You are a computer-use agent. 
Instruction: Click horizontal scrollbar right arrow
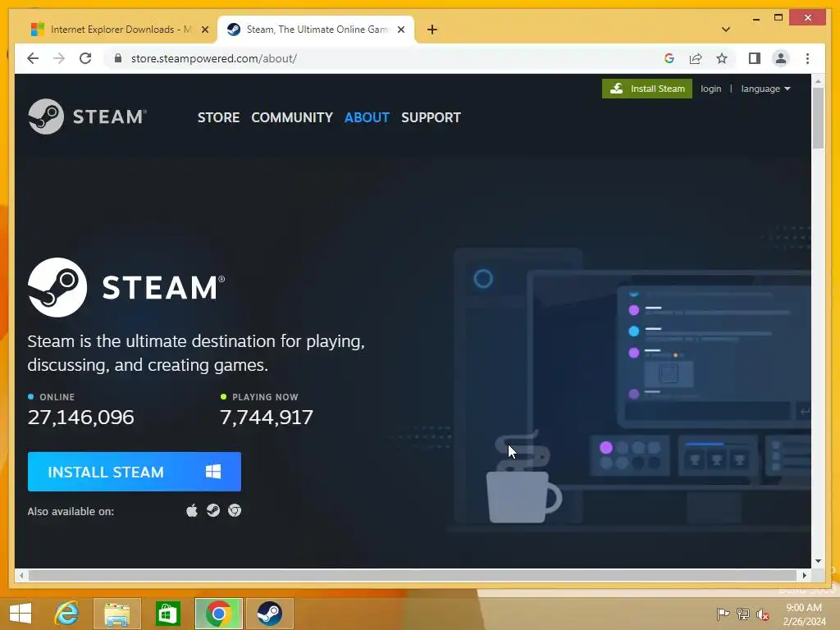804,575
